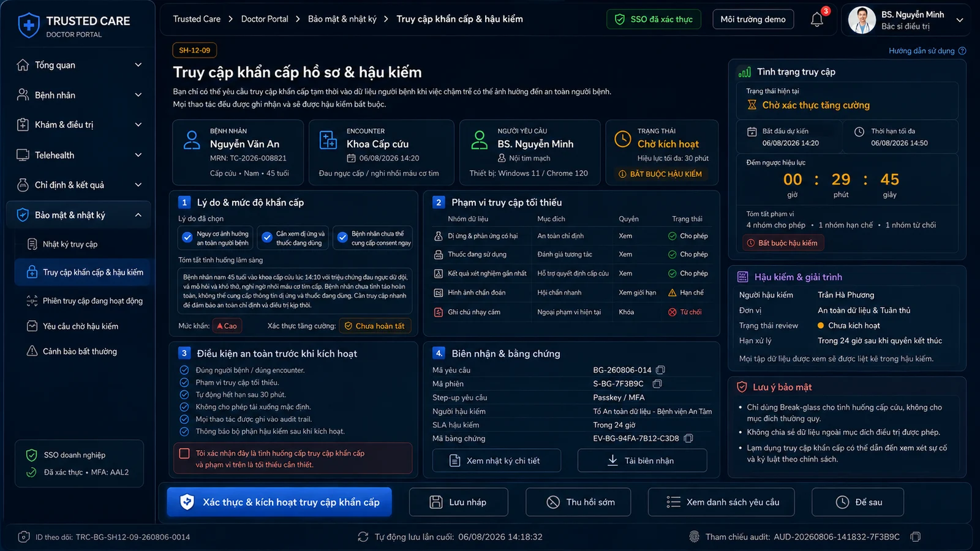Click the Hậu kiểm & giải trình panel icon
The image size is (980, 551).
pyautogui.click(x=742, y=277)
